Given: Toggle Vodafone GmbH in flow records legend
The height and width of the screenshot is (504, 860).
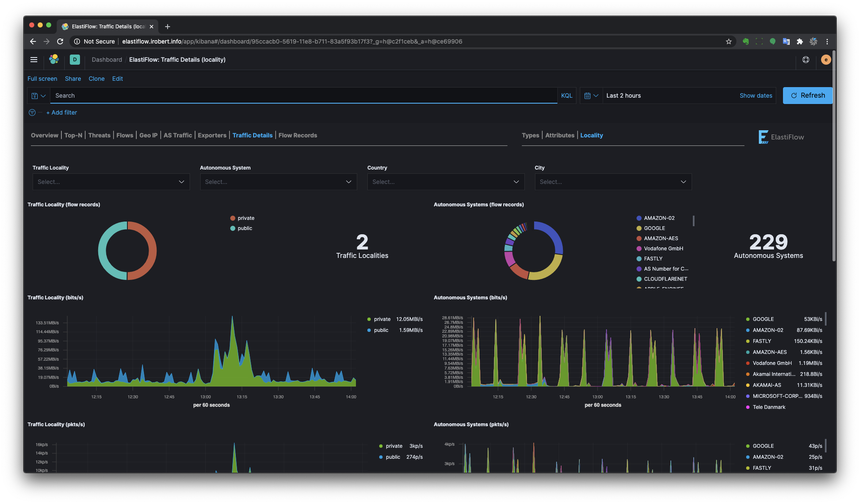Looking at the screenshot, I should point(660,249).
